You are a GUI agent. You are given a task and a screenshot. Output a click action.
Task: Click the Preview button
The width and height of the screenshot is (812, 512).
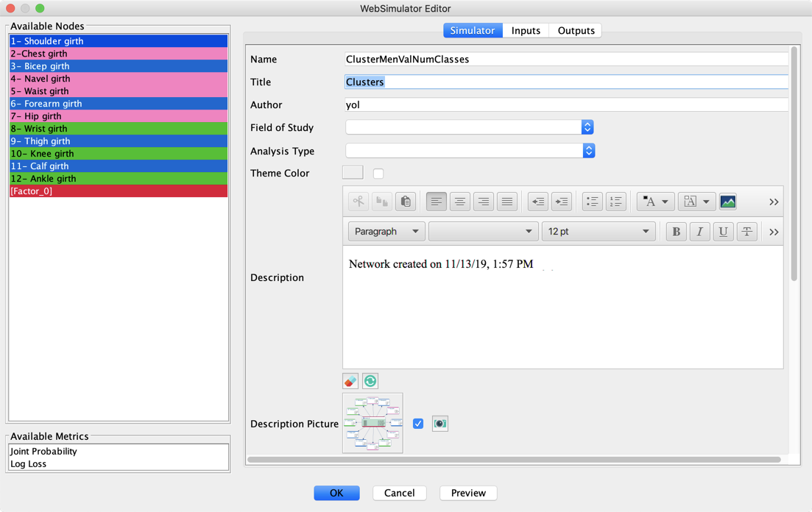click(x=468, y=493)
